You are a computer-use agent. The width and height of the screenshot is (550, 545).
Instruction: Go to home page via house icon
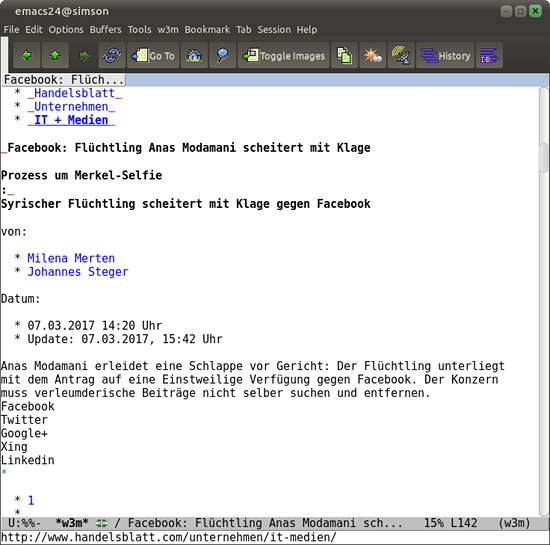click(194, 55)
